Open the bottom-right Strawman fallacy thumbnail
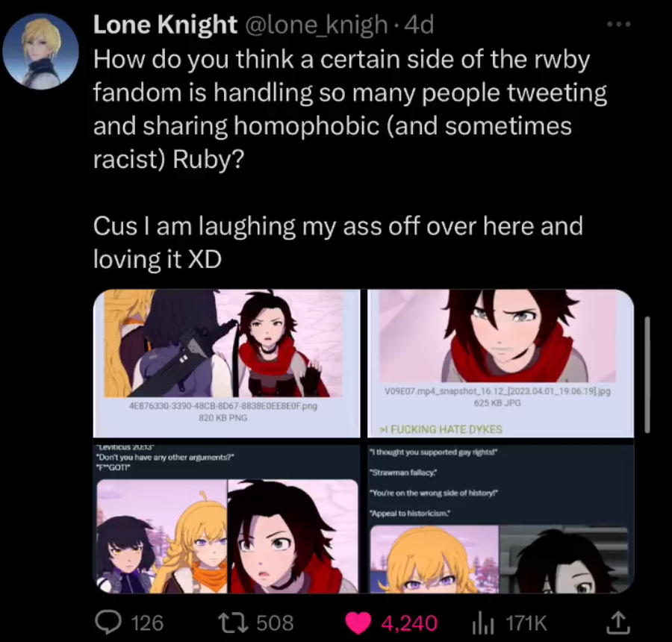Image resolution: width=672 pixels, height=642 pixels. [500, 519]
